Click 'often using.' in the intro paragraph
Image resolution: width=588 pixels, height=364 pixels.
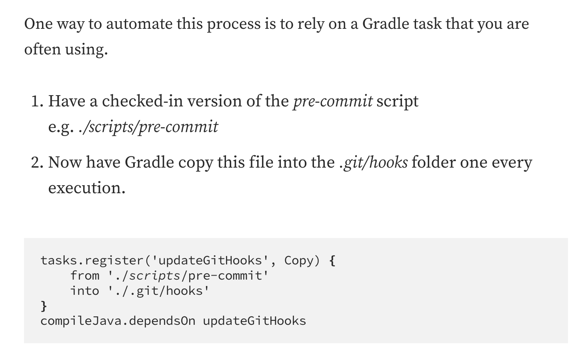point(66,50)
